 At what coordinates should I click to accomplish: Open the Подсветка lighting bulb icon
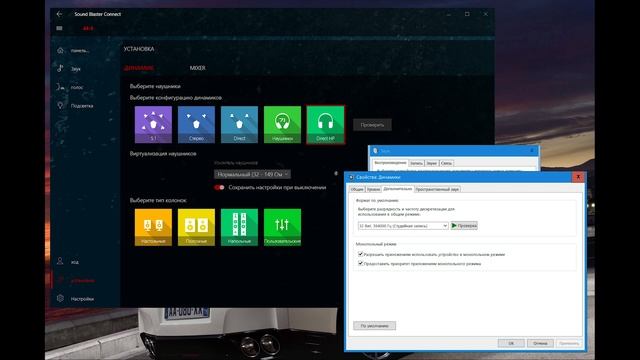(60, 105)
